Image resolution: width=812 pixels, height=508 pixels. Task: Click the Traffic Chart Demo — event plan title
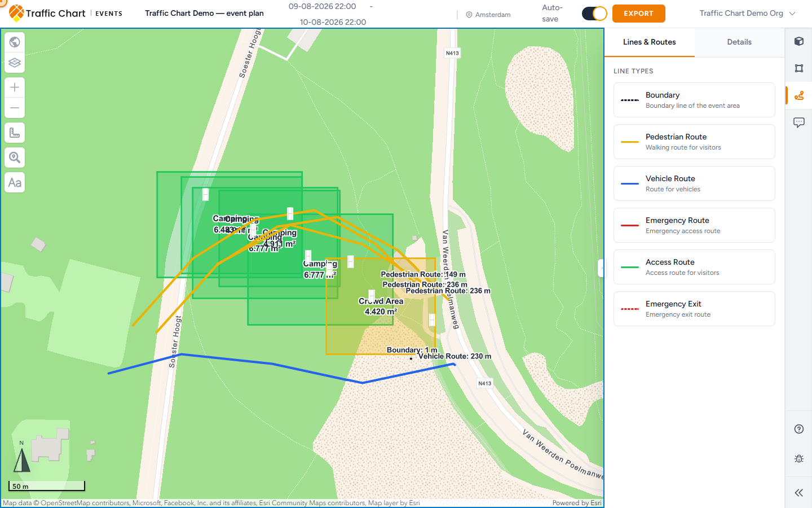point(204,13)
